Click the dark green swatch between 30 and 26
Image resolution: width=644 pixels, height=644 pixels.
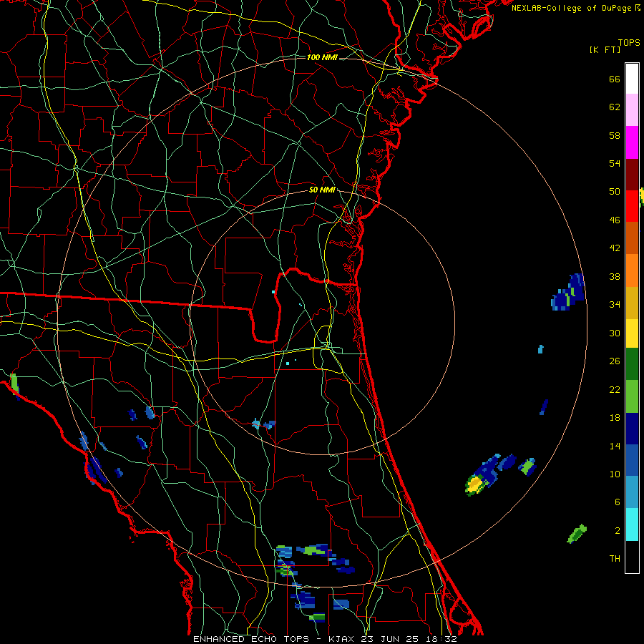(x=632, y=364)
